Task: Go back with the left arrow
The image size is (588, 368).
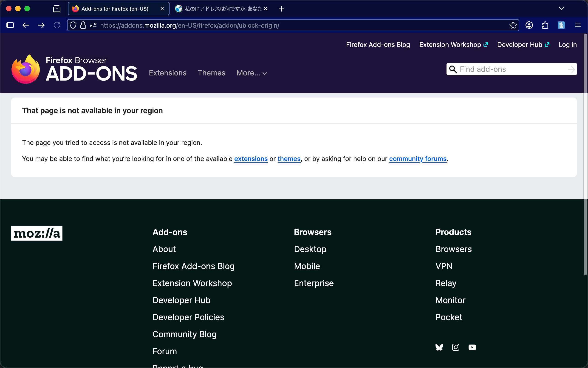Action: point(26,25)
